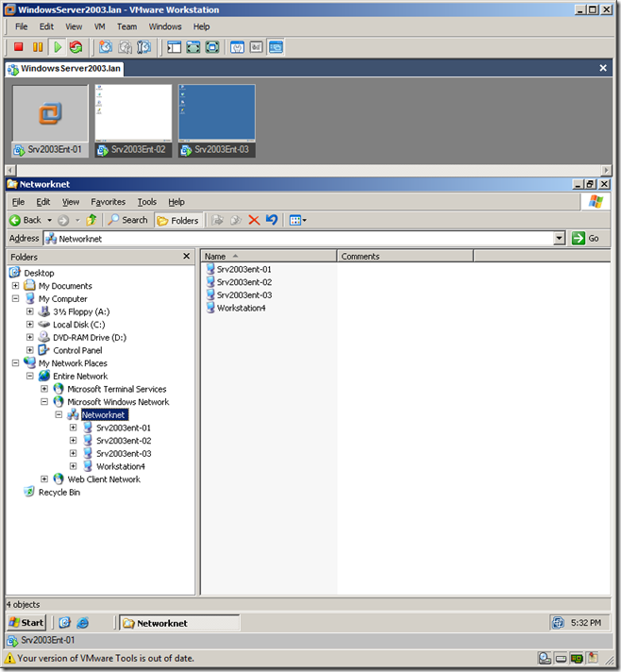The height and width of the screenshot is (672, 621).
Task: Open the Windows menu in VMware
Action: pos(165,26)
